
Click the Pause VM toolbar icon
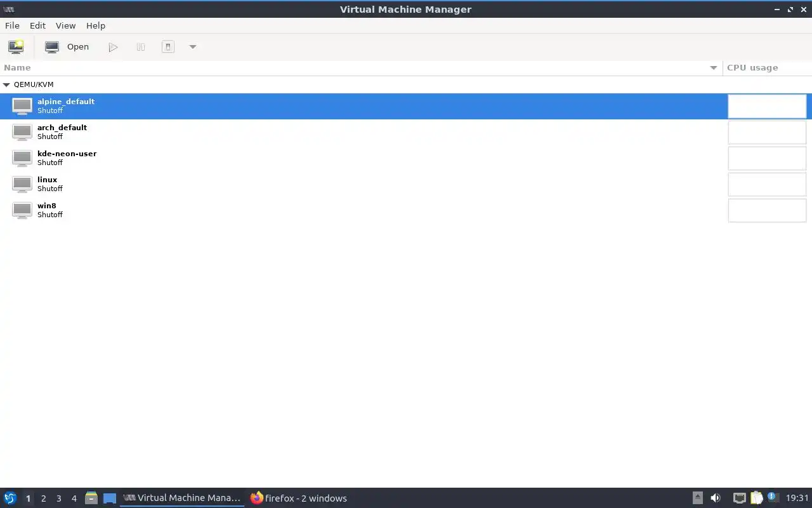tap(141, 47)
